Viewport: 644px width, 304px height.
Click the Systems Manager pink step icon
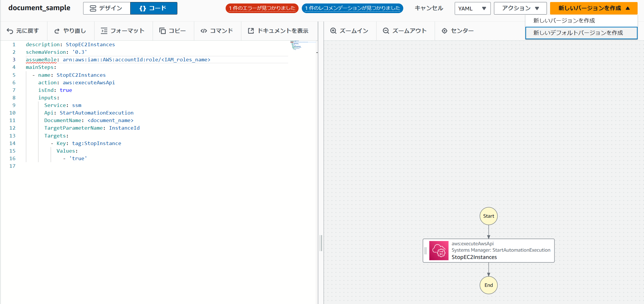click(439, 251)
